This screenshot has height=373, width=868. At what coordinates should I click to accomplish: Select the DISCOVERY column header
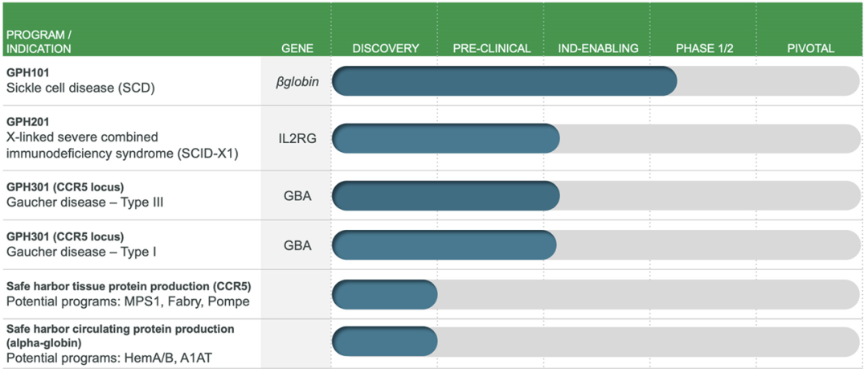[386, 49]
